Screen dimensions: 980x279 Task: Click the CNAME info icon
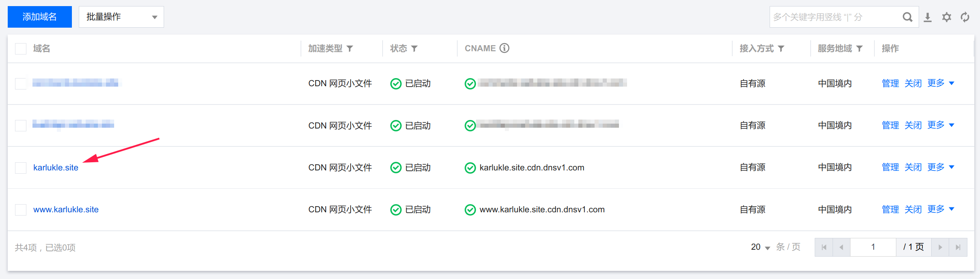tap(504, 48)
